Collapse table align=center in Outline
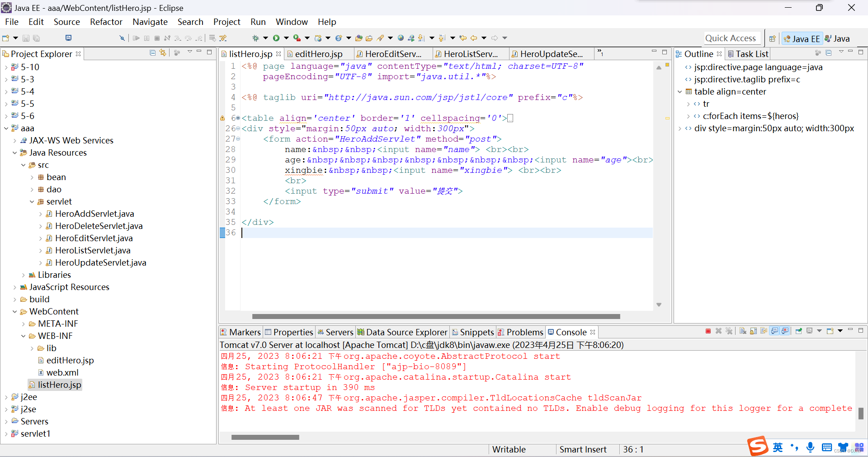 click(679, 92)
